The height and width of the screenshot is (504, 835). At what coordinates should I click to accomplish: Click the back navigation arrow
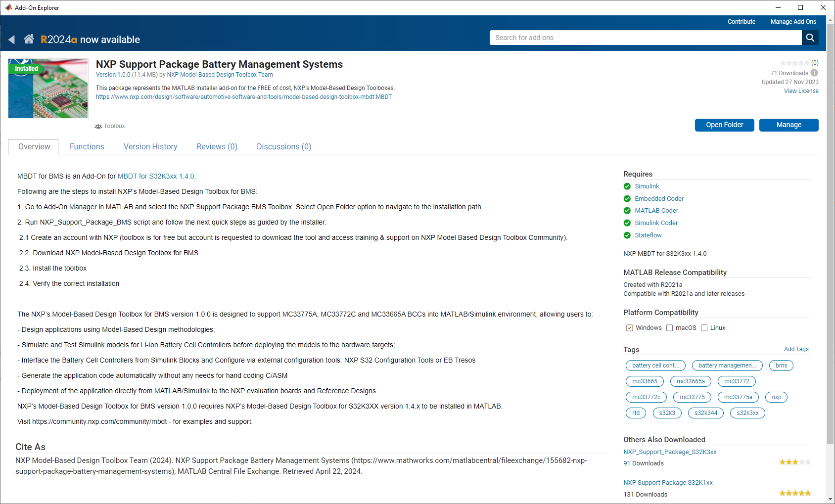pos(11,39)
